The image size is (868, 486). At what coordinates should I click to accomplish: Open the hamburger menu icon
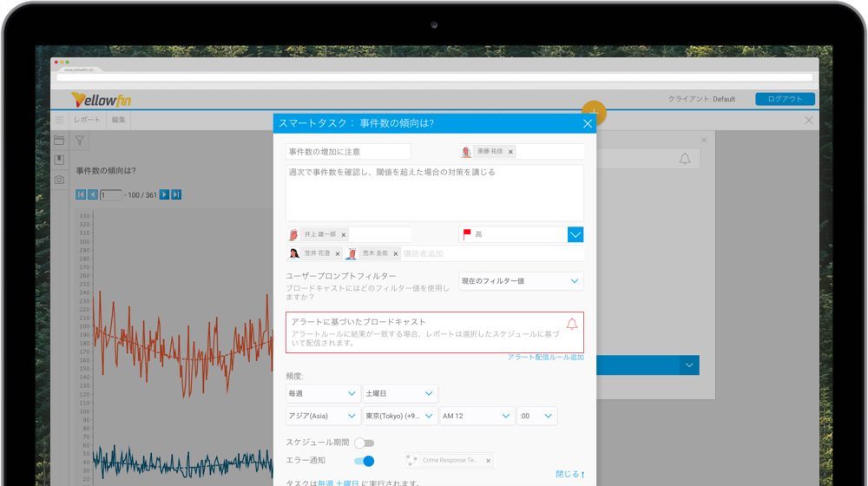coord(59,121)
